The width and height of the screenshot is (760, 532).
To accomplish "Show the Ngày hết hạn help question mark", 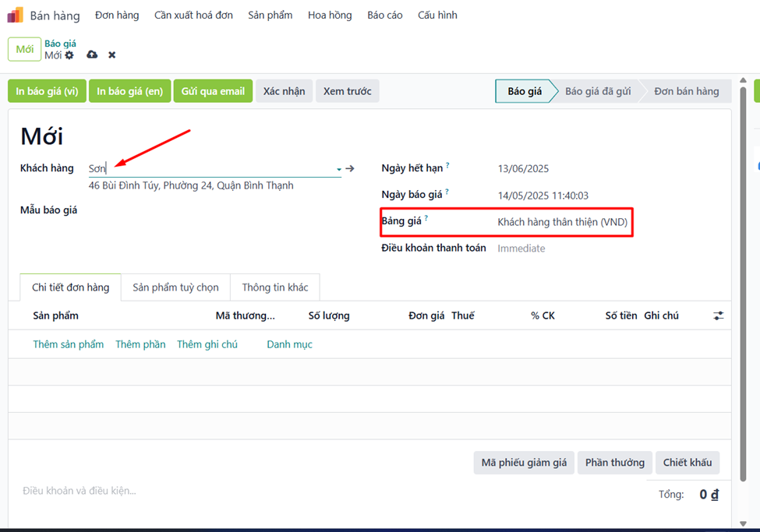I will tap(447, 165).
